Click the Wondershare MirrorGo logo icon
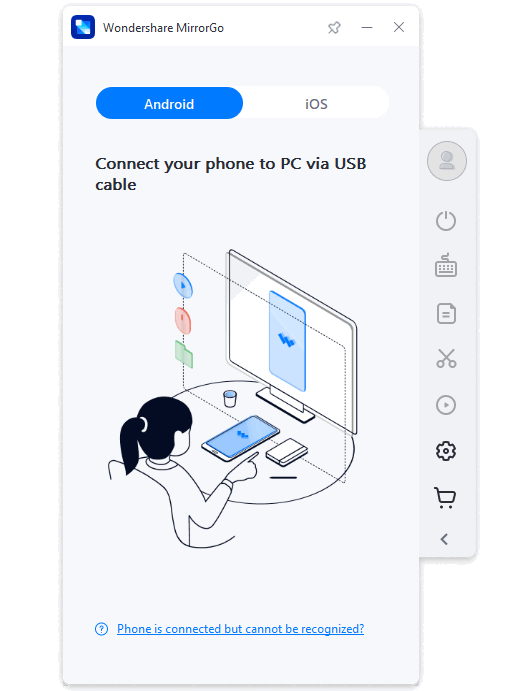The width and height of the screenshot is (516, 691). coord(83,27)
